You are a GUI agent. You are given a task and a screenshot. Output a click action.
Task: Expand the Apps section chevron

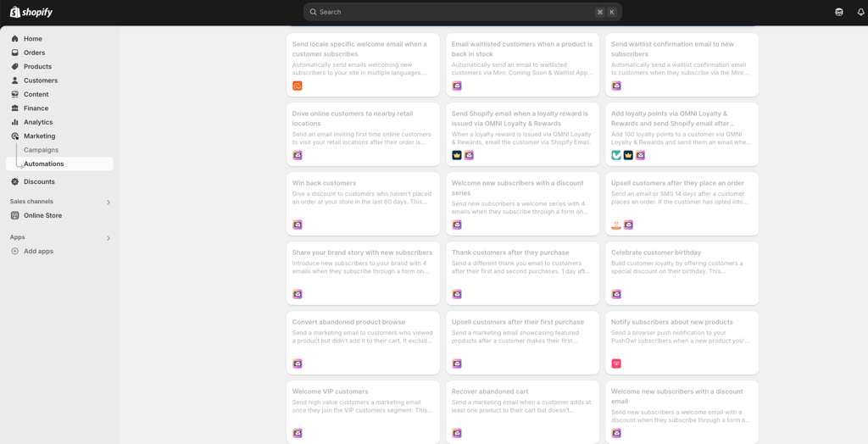point(108,238)
